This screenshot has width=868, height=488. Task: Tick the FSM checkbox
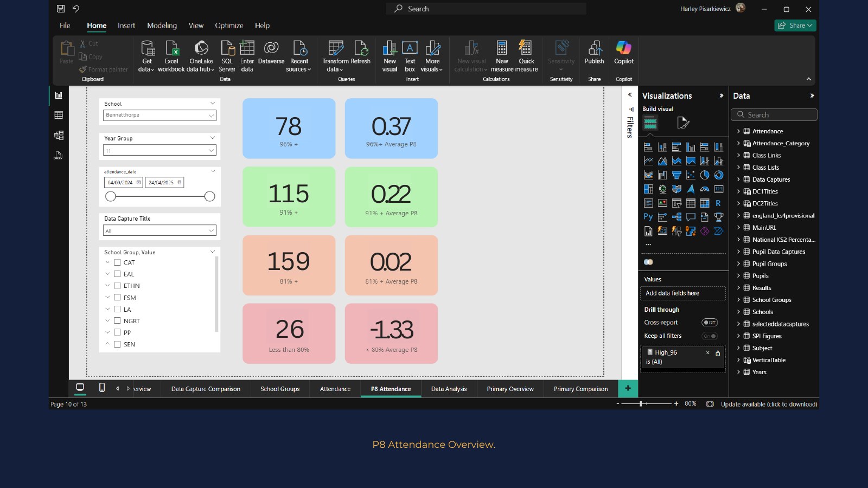pos(117,297)
